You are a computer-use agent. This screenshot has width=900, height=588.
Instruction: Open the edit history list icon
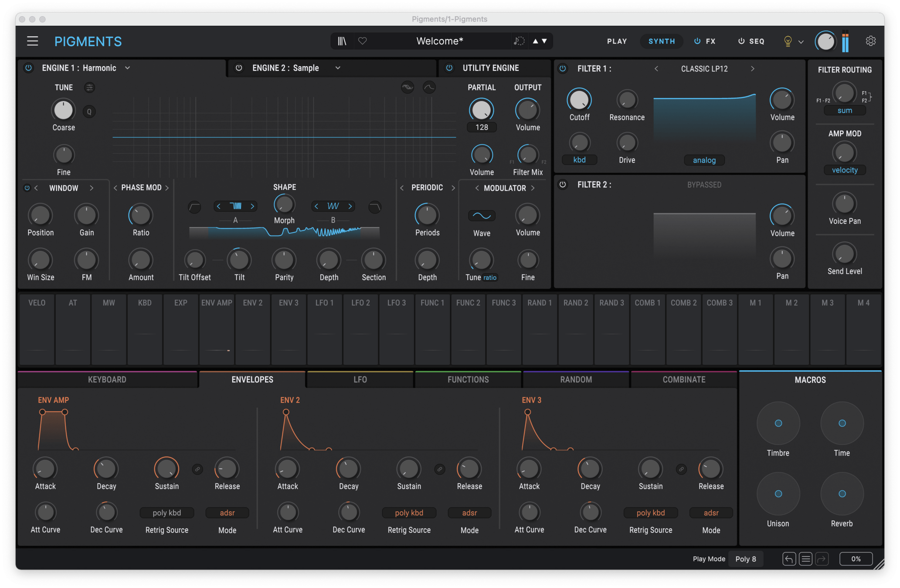tap(805, 559)
